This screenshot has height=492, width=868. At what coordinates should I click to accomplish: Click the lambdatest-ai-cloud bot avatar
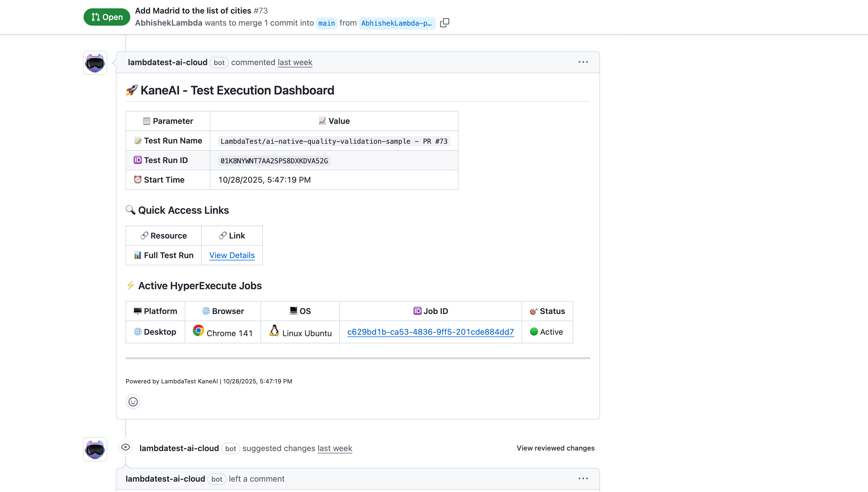[x=95, y=63]
